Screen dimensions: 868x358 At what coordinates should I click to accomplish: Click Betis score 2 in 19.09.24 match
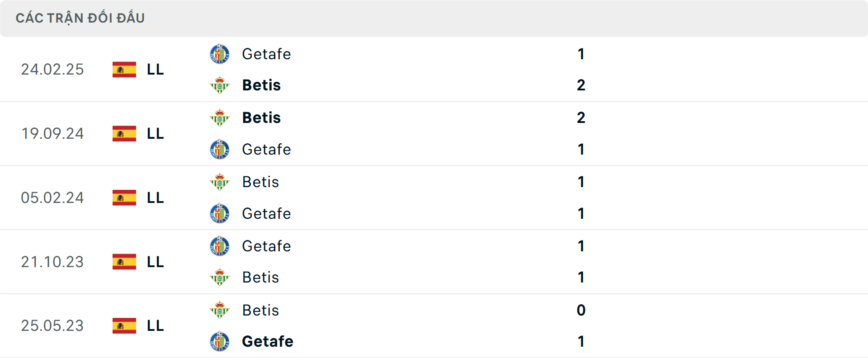coord(581,118)
